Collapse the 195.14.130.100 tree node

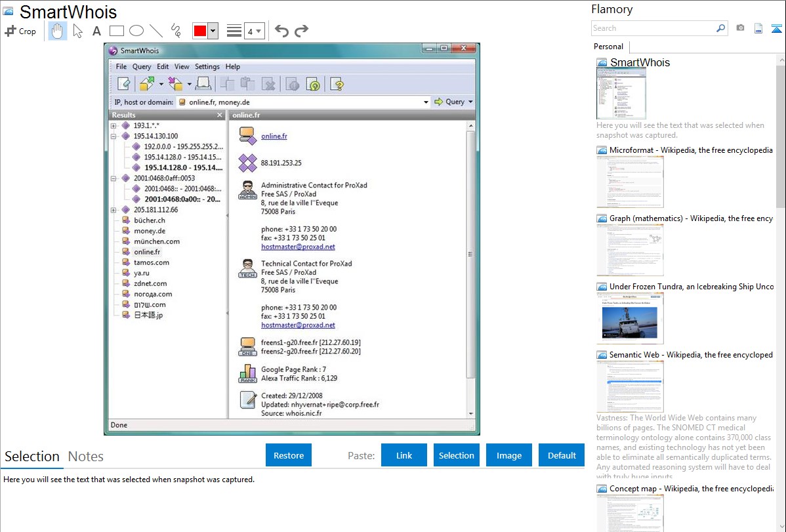point(114,136)
